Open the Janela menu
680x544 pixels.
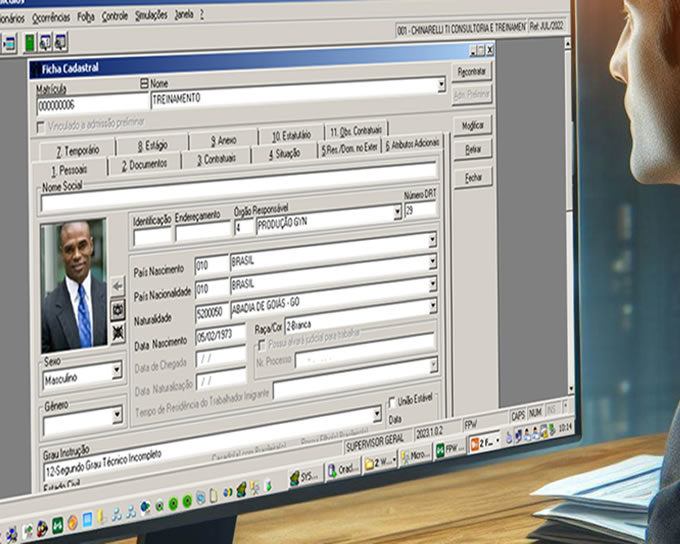[183, 14]
